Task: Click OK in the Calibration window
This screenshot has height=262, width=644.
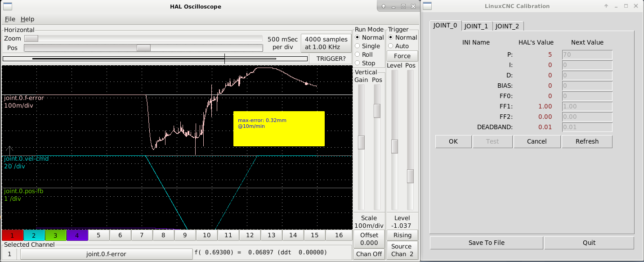Action: [453, 141]
